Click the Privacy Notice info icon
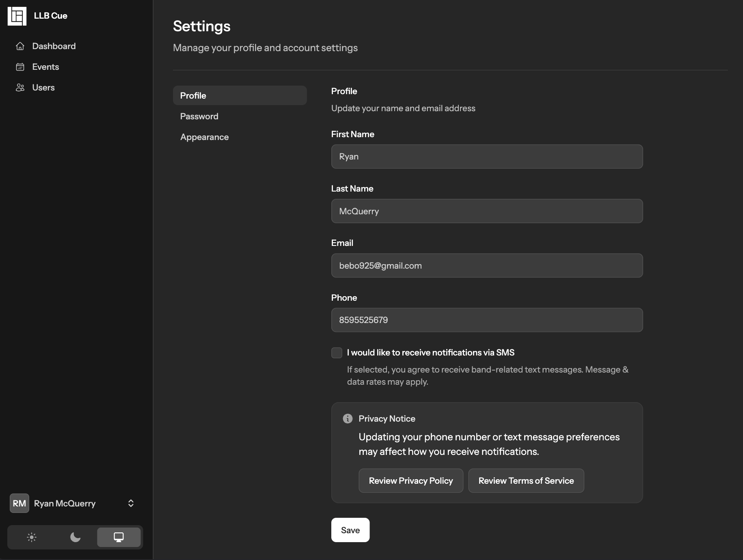Viewport: 743px width, 560px height. point(348,418)
